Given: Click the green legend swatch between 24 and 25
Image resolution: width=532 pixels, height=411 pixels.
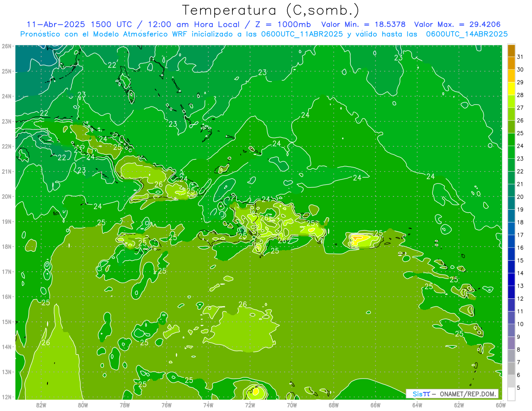Looking at the screenshot, I should pyautogui.click(x=511, y=140).
